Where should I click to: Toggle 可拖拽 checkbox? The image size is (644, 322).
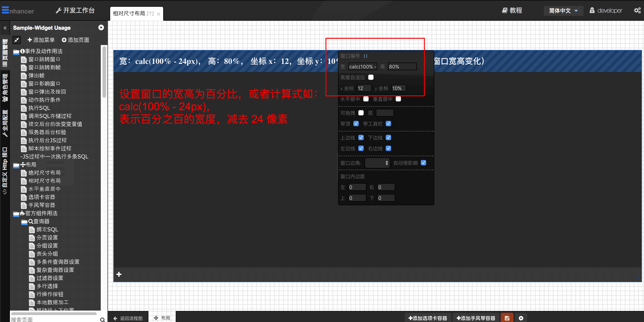coord(361,113)
